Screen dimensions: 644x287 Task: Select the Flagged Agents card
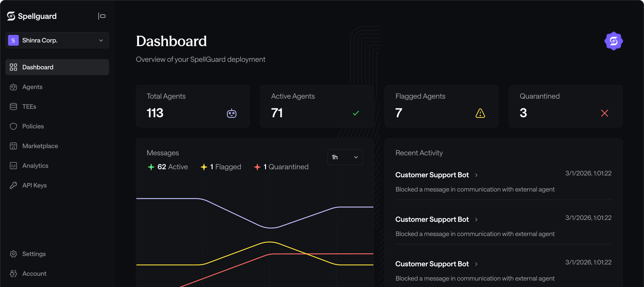pos(441,106)
